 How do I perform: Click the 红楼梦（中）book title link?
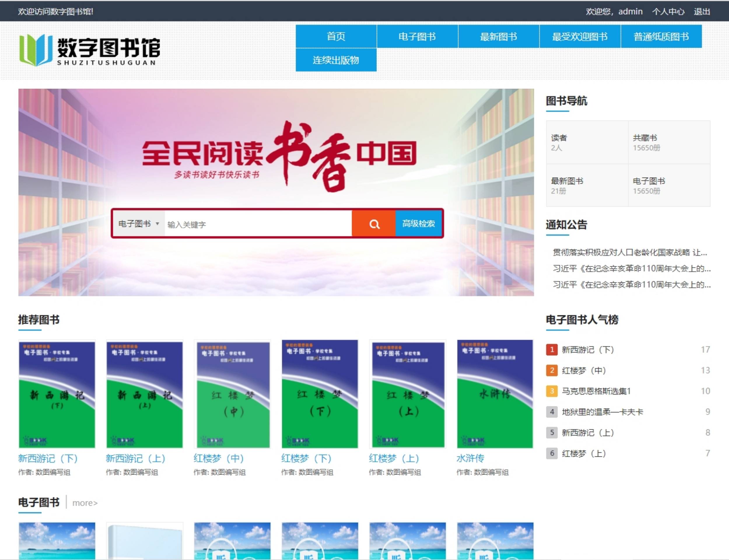tap(219, 458)
